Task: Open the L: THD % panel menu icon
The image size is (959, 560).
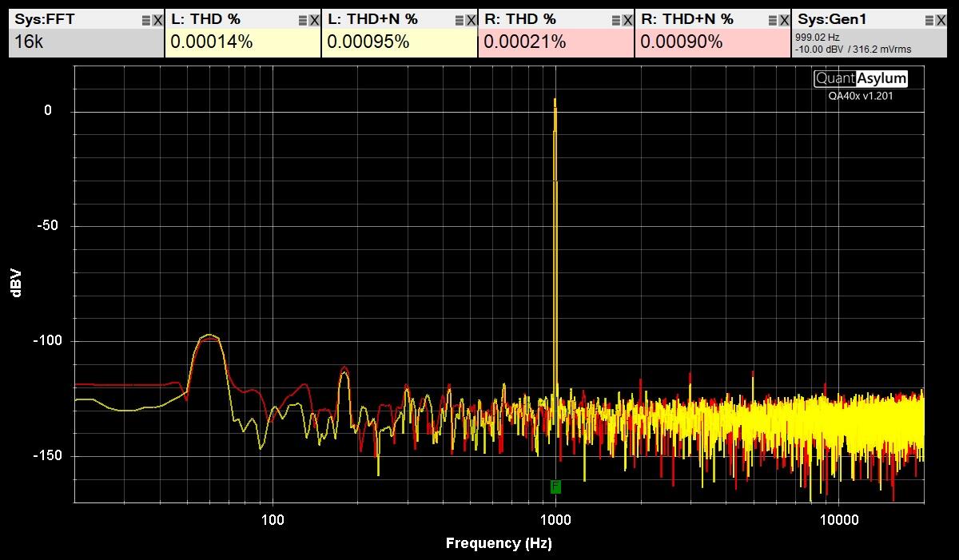Action: (x=302, y=20)
